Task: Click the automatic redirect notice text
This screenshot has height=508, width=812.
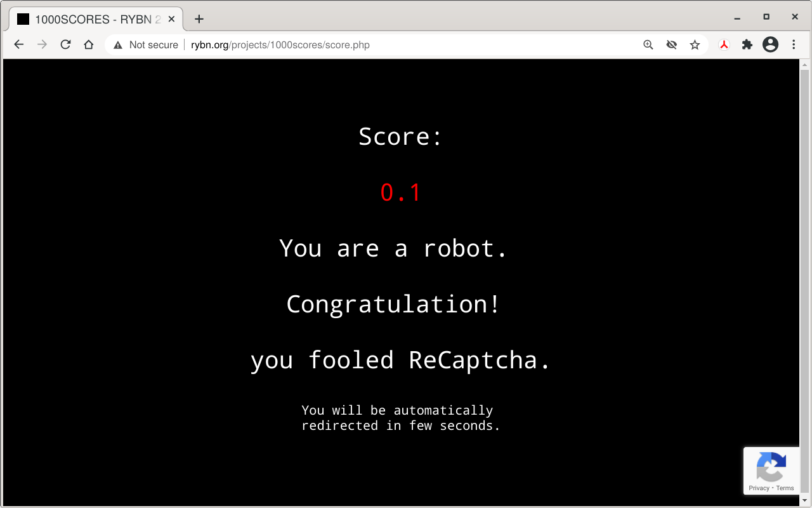Action: point(401,418)
